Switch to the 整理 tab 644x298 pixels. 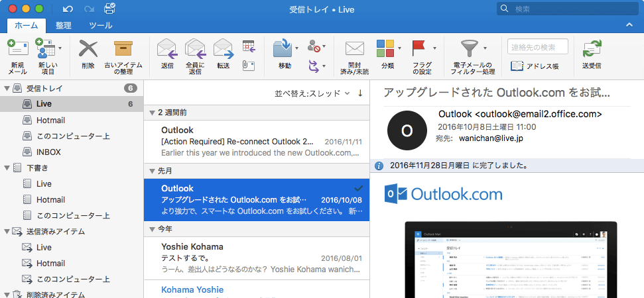64,25
